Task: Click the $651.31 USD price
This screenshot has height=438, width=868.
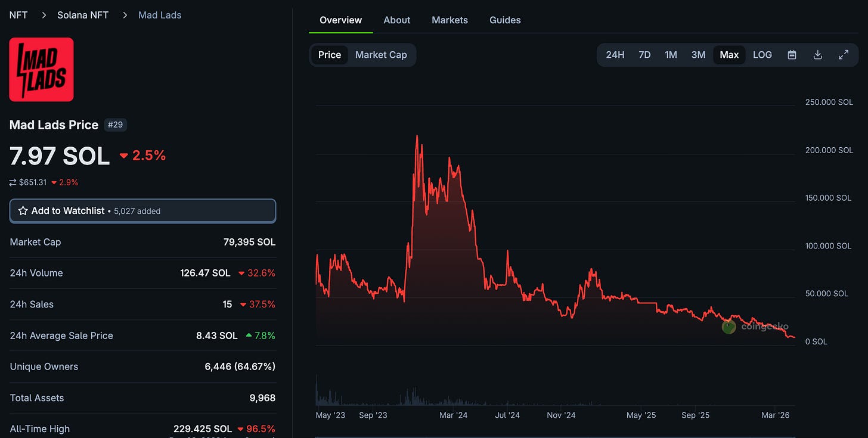Action: point(33,182)
